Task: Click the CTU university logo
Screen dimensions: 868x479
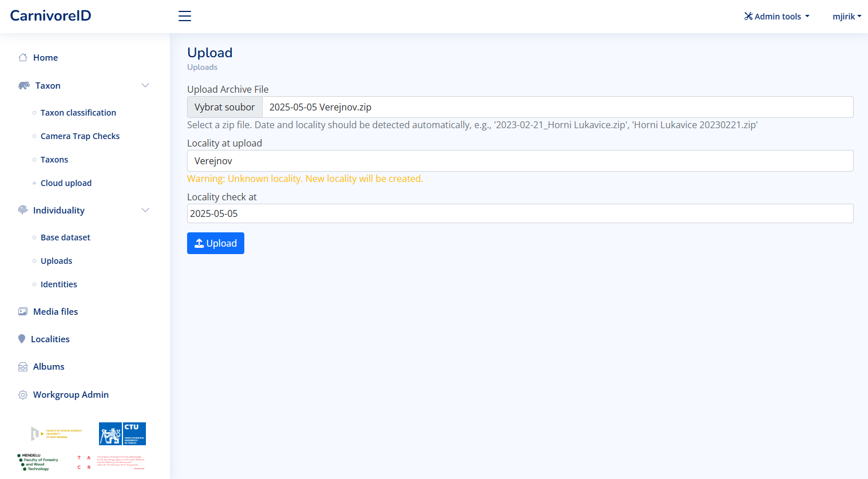Action: click(122, 433)
